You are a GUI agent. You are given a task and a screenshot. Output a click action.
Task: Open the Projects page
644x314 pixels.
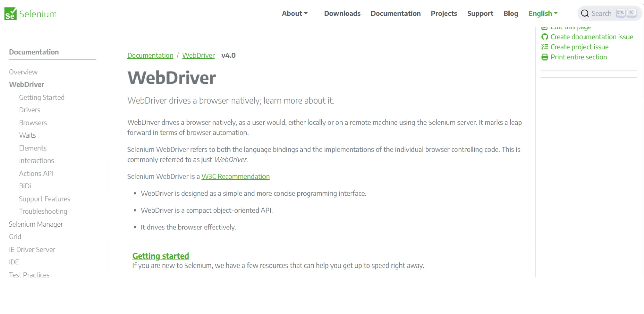(x=444, y=13)
